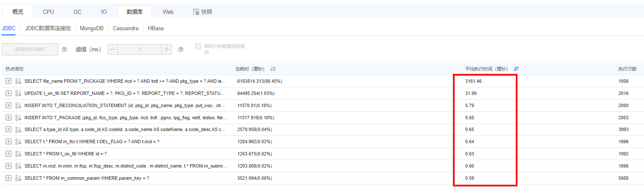Increase threshold with plus button

coord(167,50)
